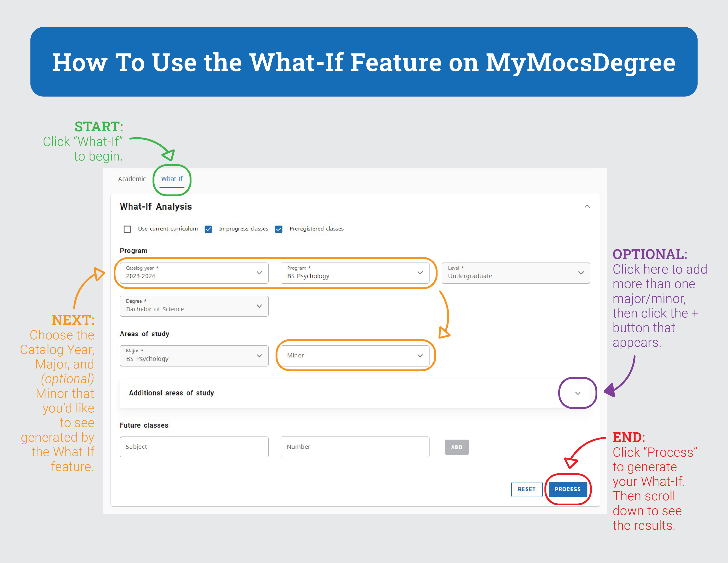This screenshot has height=563, width=728.
Task: Uncheck Preregistered classes checkbox
Action: 279,229
